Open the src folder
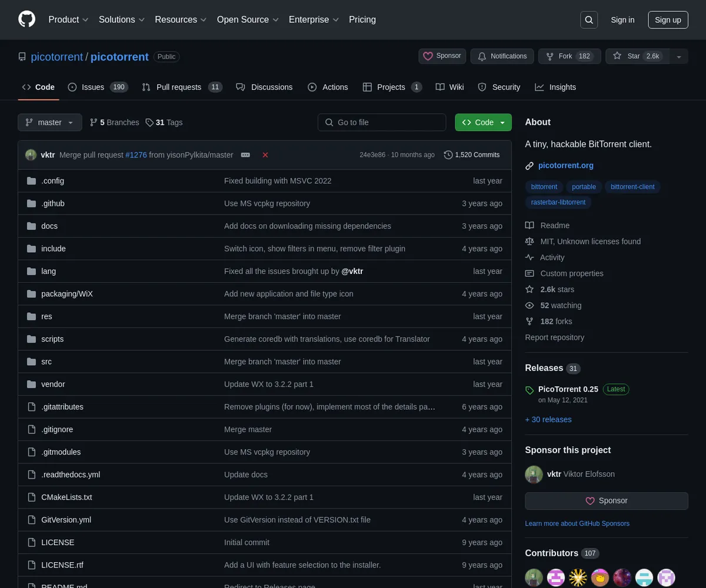 pos(46,362)
